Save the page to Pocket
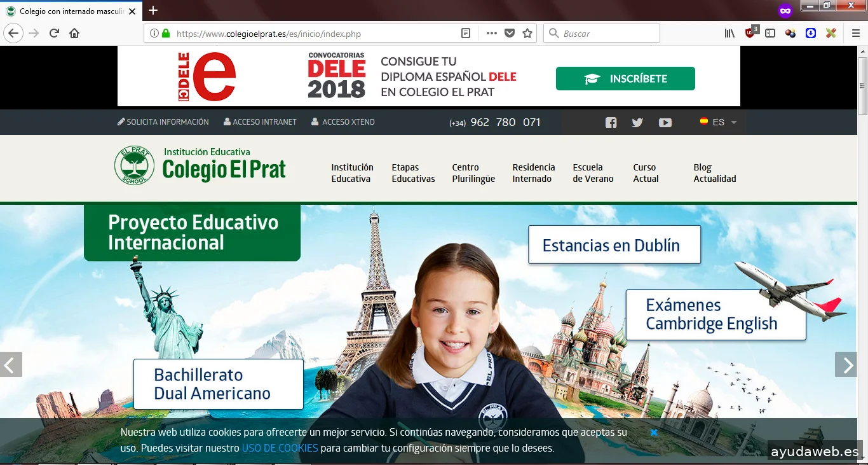This screenshot has height=465, width=868. pyautogui.click(x=510, y=34)
